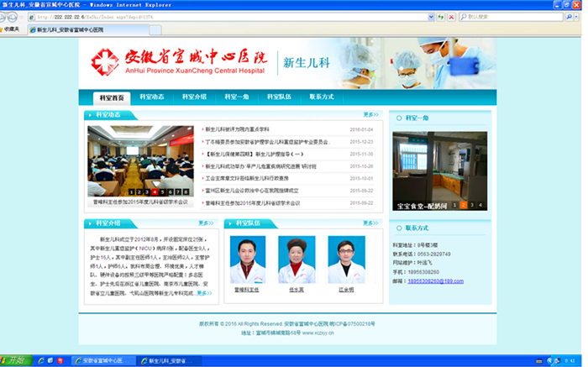Click the hospital red cross logo
This screenshot has height=367, width=588.
105,62
